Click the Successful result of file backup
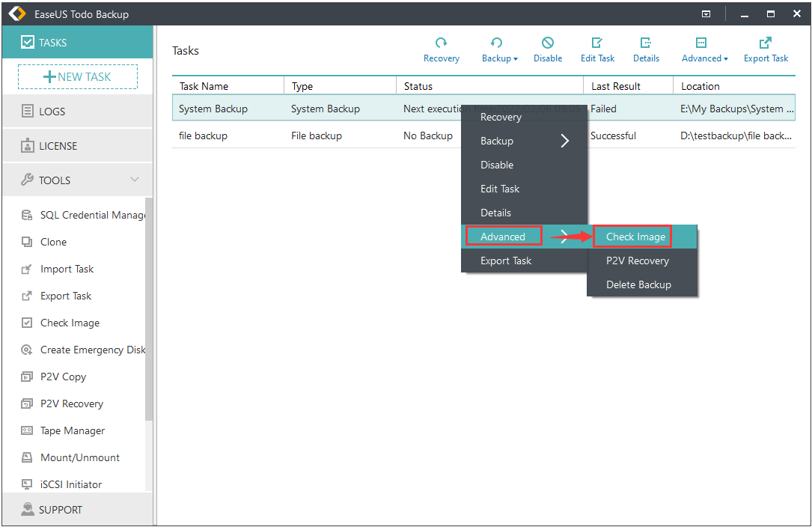812x527 pixels. 613,135
